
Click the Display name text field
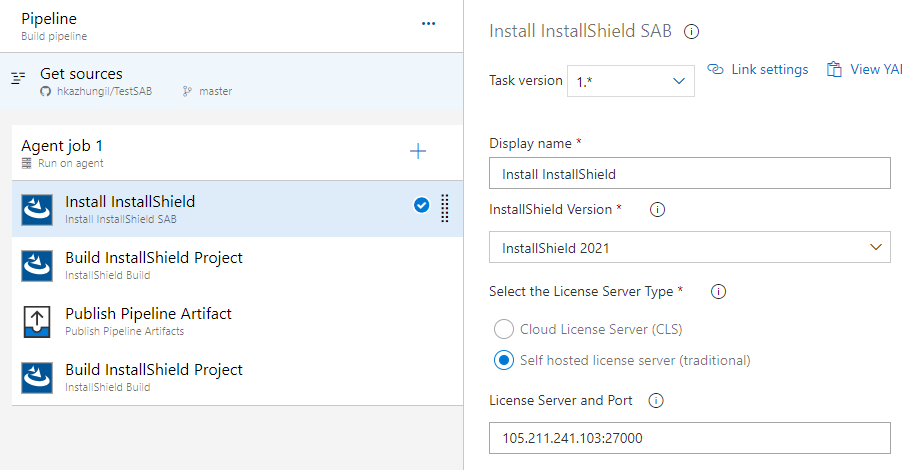pyautogui.click(x=690, y=173)
